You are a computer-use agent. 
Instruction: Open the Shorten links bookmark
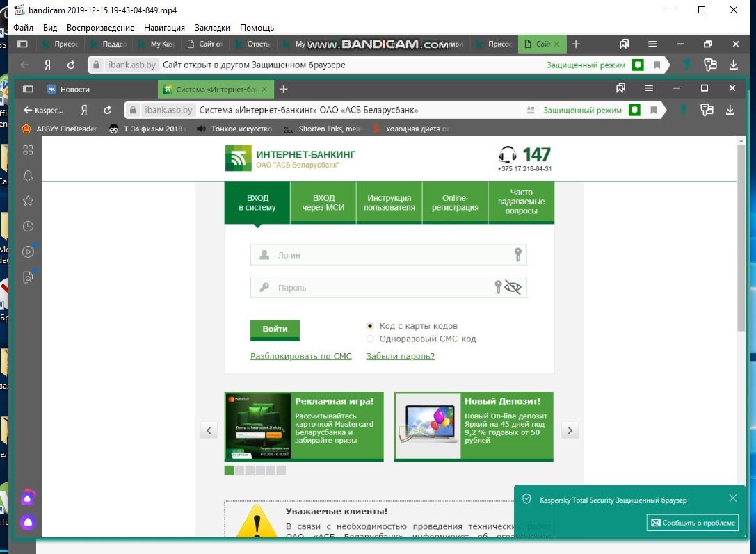pos(323,129)
